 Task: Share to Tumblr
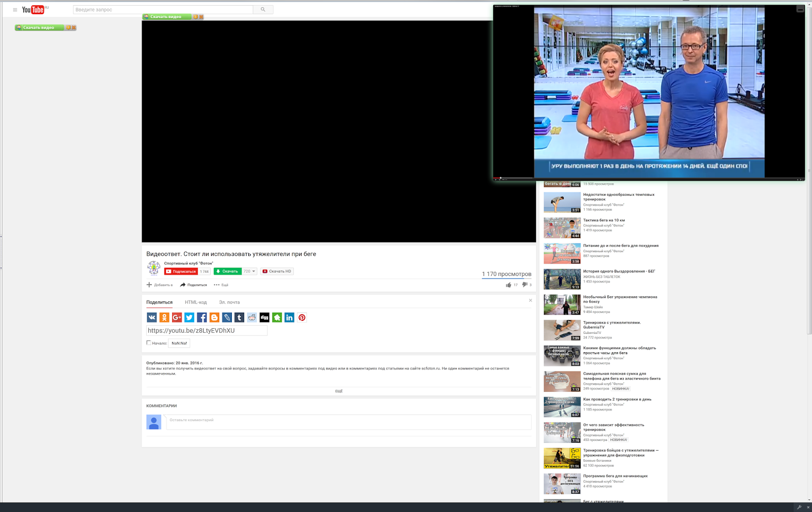coord(240,318)
